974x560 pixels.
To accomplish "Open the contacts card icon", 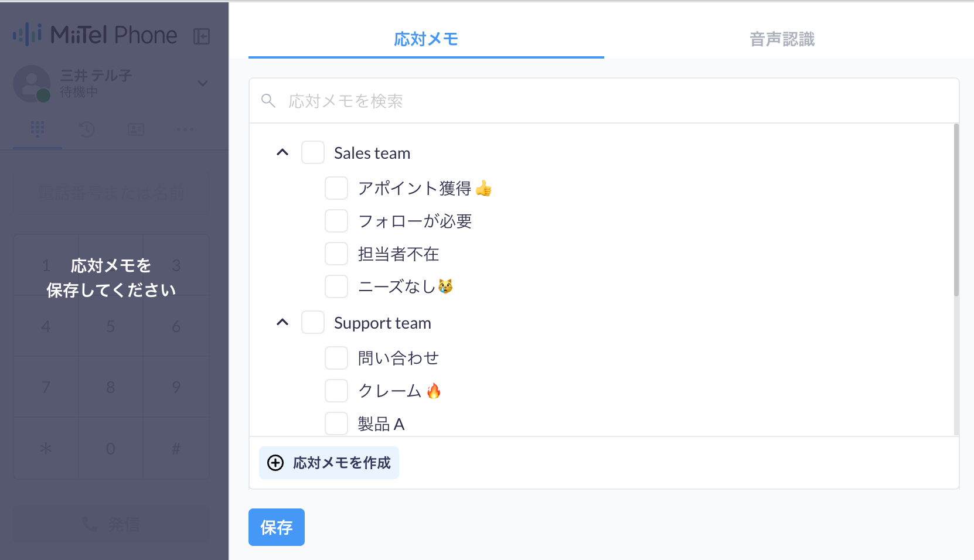I will tap(136, 129).
